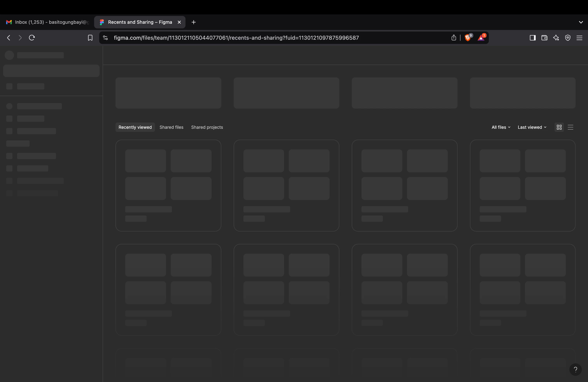Screen dimensions: 588x382
Task: Expand tab search dropdown arrow
Action: pyautogui.click(x=581, y=22)
